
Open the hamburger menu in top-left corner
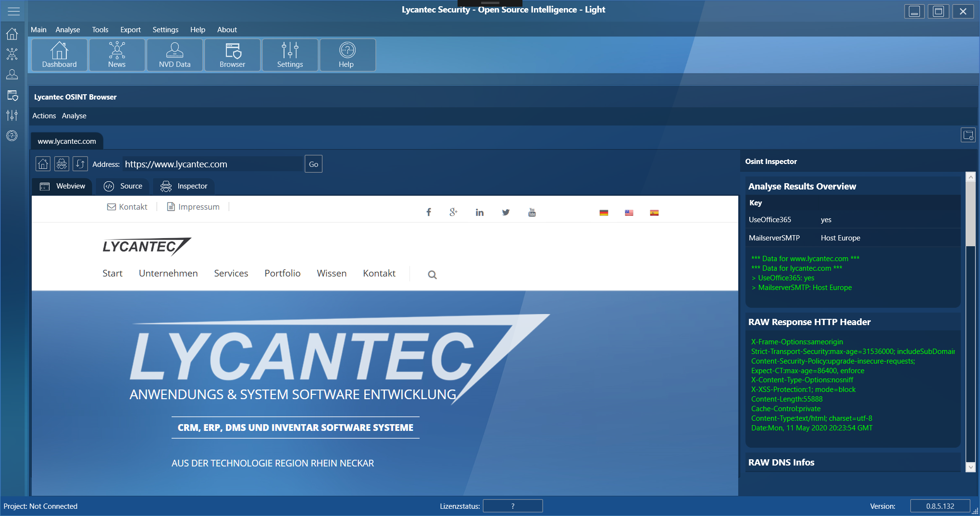[x=13, y=11]
